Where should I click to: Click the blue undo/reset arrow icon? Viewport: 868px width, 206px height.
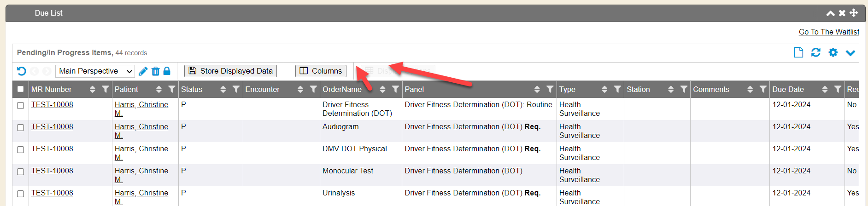point(21,71)
